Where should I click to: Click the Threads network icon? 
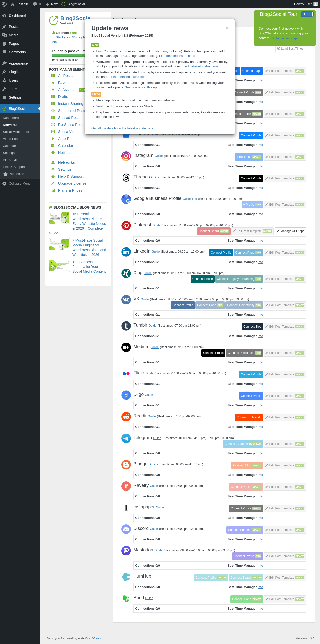(x=126, y=178)
